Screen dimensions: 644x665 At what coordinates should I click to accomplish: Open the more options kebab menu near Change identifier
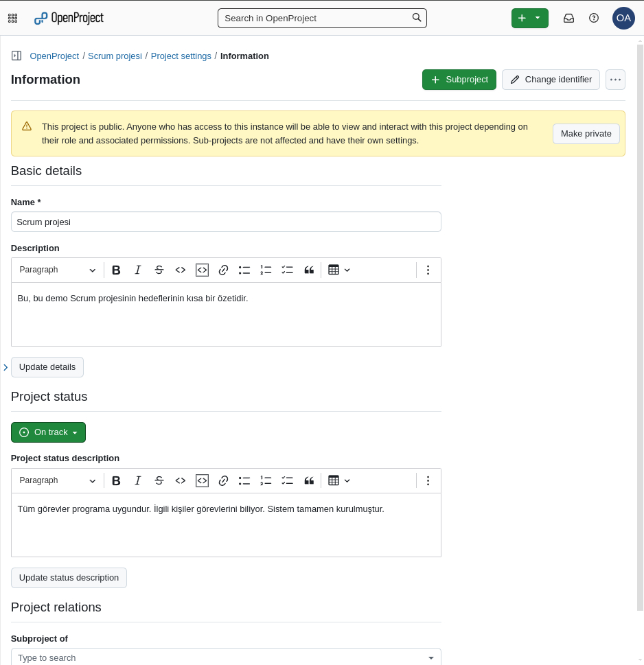coord(615,80)
